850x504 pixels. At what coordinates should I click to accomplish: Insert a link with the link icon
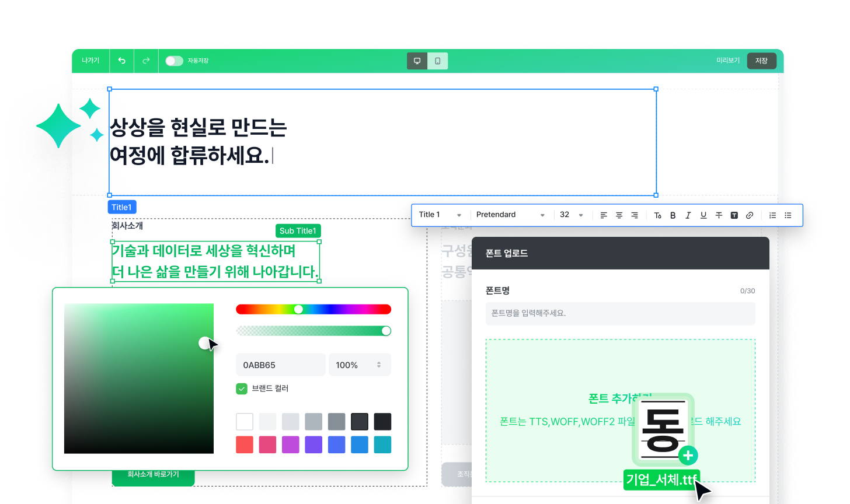click(x=750, y=215)
